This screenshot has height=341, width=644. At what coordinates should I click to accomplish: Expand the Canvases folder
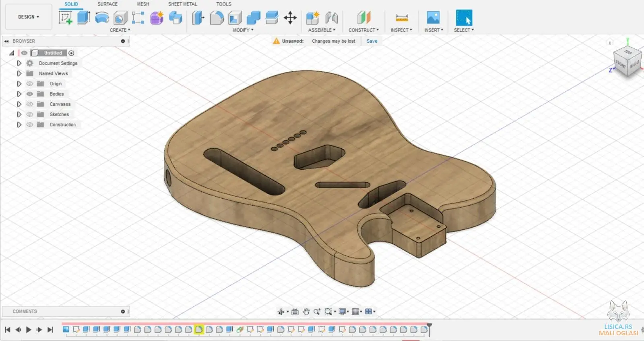[x=19, y=104]
